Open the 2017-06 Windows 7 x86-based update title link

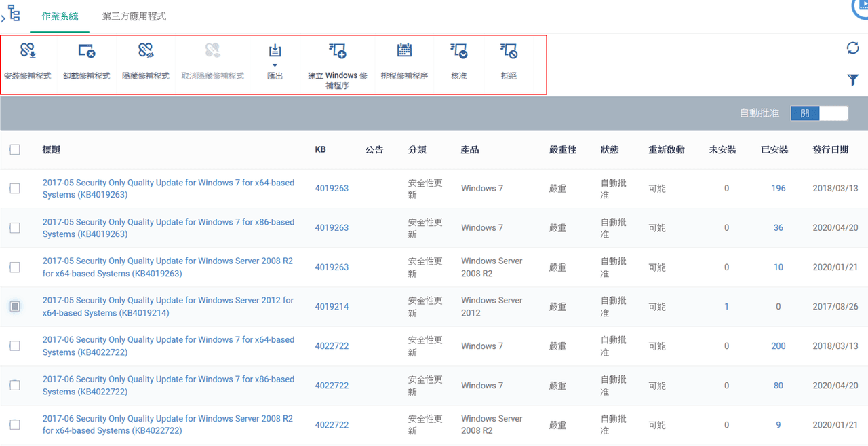tap(168, 386)
